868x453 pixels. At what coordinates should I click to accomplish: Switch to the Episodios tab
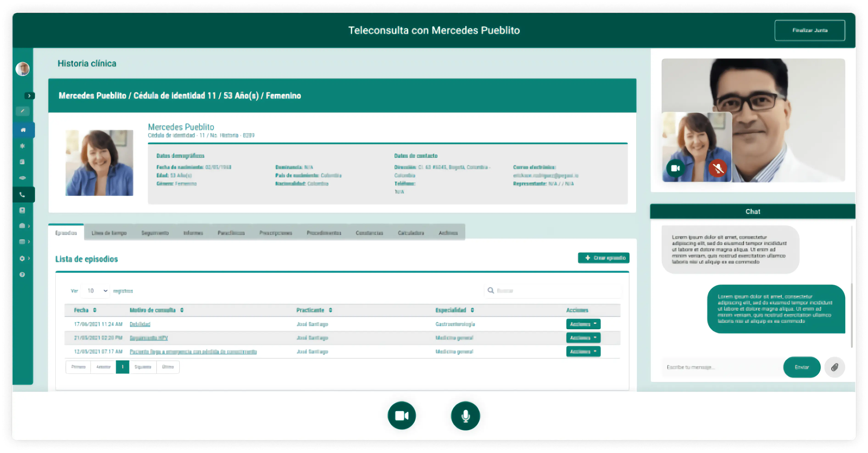click(x=66, y=233)
